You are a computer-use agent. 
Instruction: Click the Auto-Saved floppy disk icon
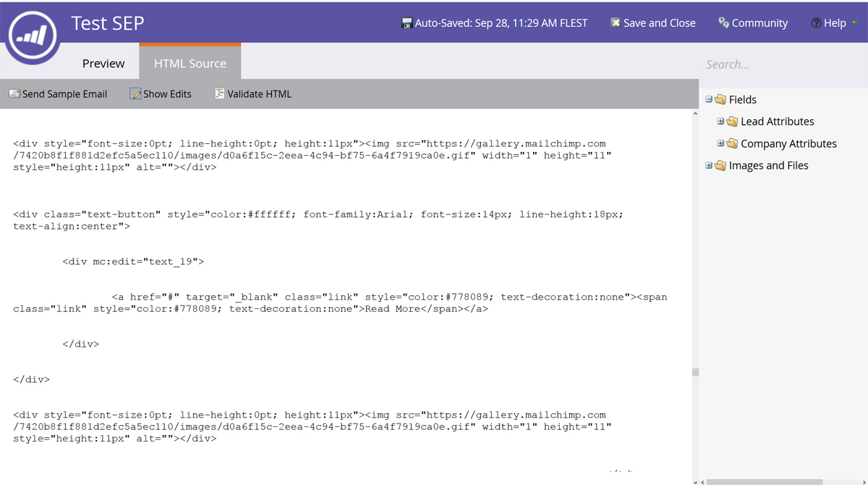pos(407,23)
